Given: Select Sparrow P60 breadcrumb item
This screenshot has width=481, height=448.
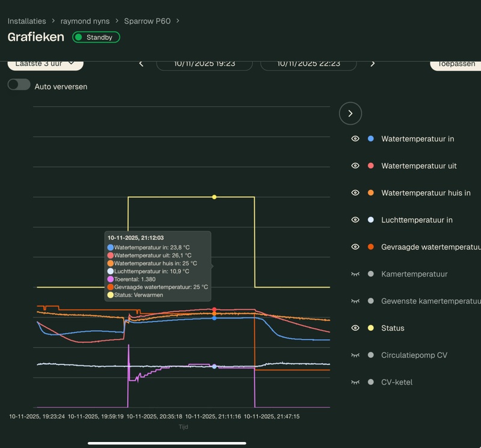Looking at the screenshot, I should tap(147, 21).
